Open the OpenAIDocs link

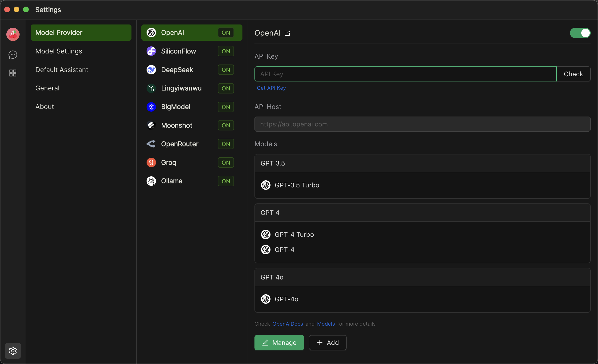(x=288, y=324)
